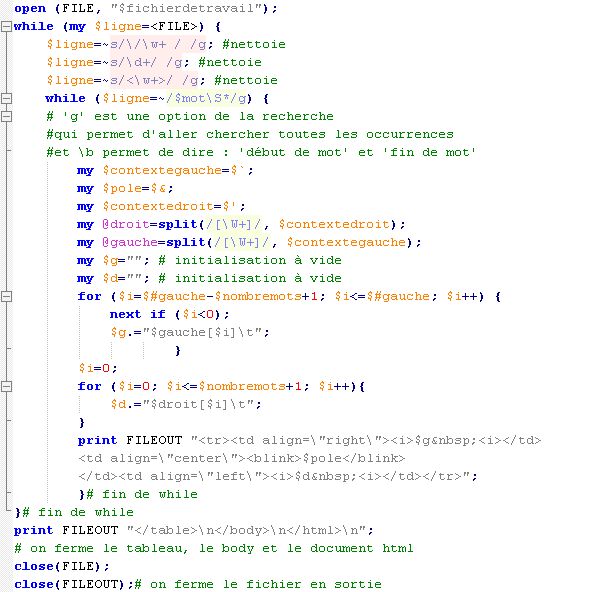Screen dimensions: 597x592
Task: Fold the for loop using $#gauche-$nombremots+1
Action: coord(6,296)
